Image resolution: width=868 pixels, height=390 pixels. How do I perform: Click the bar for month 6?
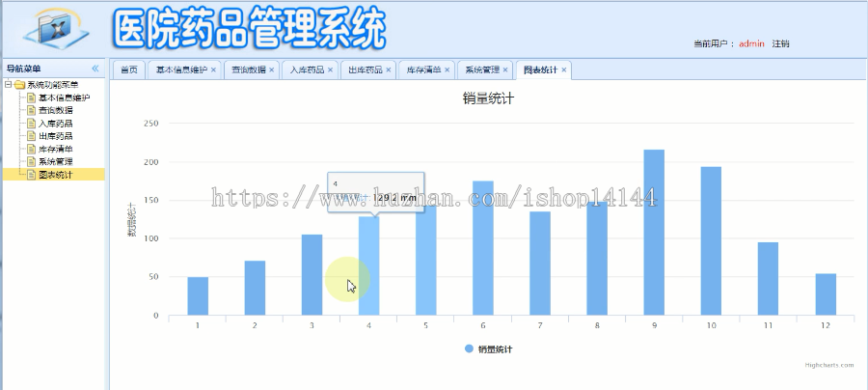click(x=483, y=248)
